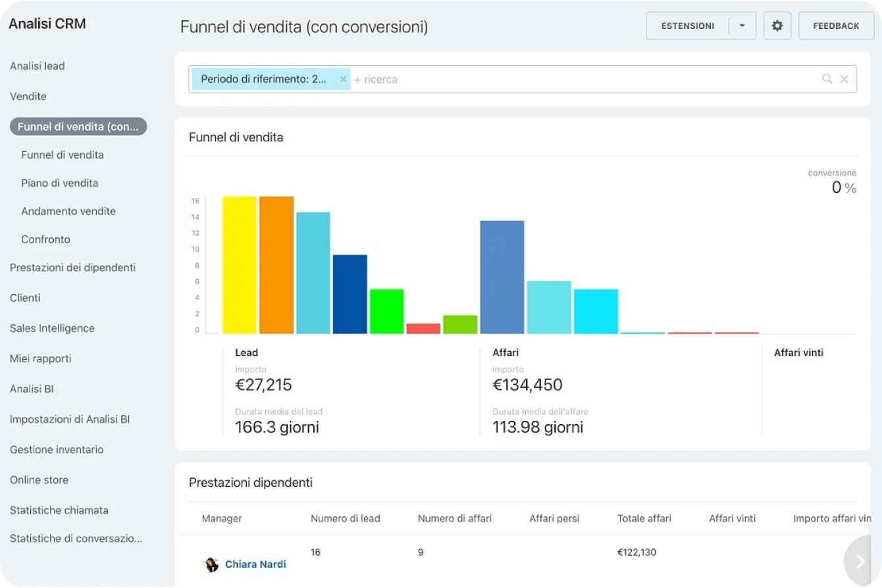Expand the Funnel di vendita (con...) submenu

(78, 126)
